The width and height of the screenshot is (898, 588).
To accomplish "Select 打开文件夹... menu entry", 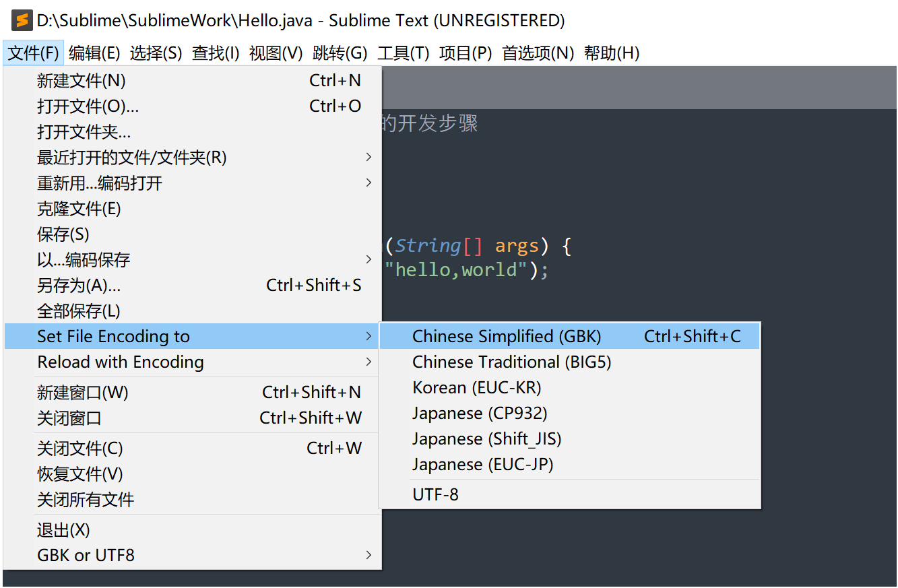I will pos(193,132).
